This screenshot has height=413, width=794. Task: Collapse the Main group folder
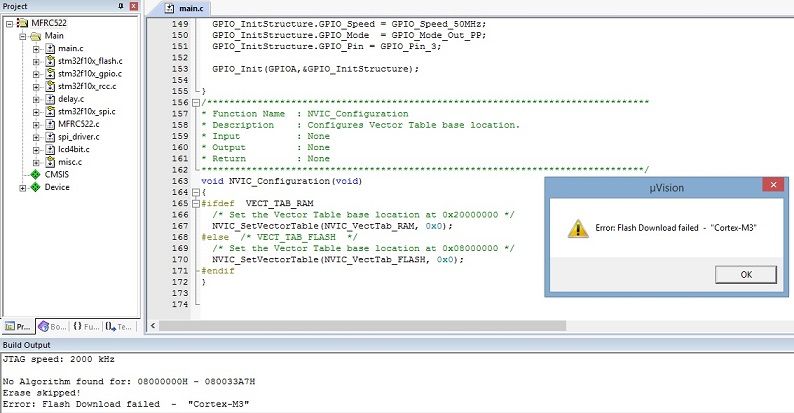23,36
